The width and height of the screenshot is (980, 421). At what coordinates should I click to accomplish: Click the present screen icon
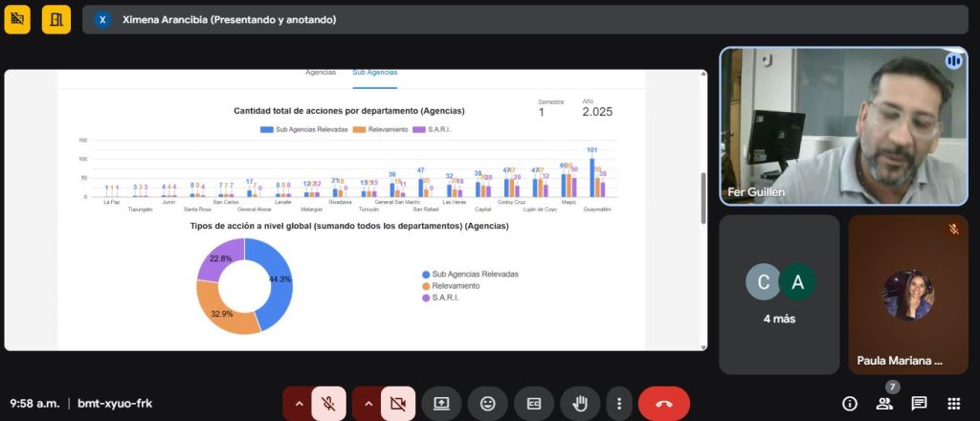tap(442, 404)
